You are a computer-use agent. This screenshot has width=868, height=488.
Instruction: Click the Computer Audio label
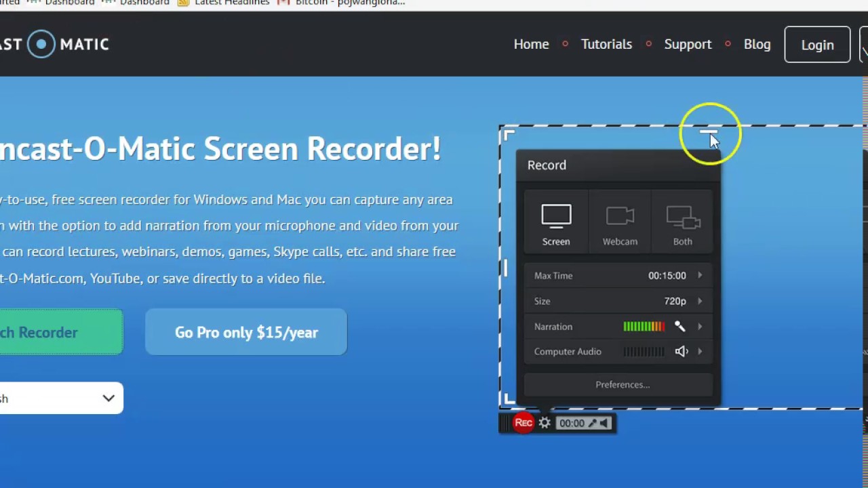(568, 351)
